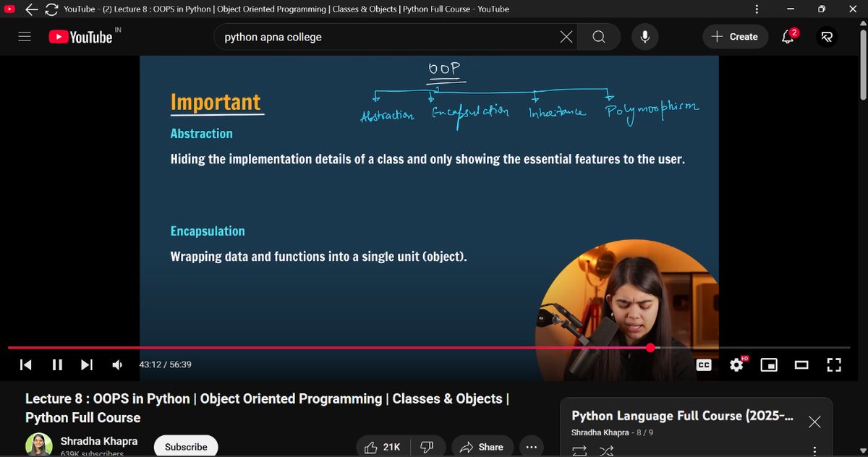
Task: Click the video title Lecture 8 : OOPS in Python
Action: 267,408
